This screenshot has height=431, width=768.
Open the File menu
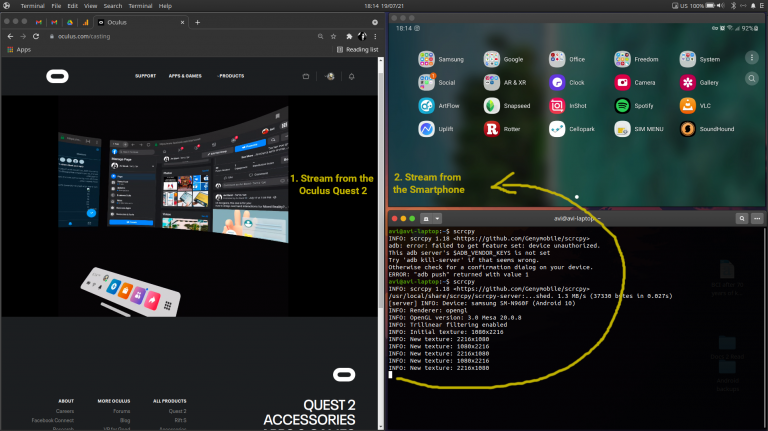(56, 6)
